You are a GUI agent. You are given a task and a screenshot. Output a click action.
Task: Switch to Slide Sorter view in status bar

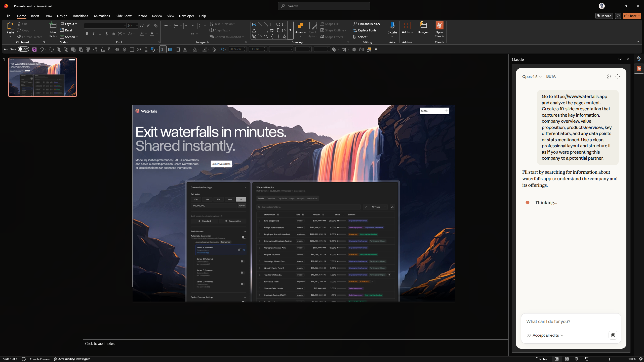point(567,359)
